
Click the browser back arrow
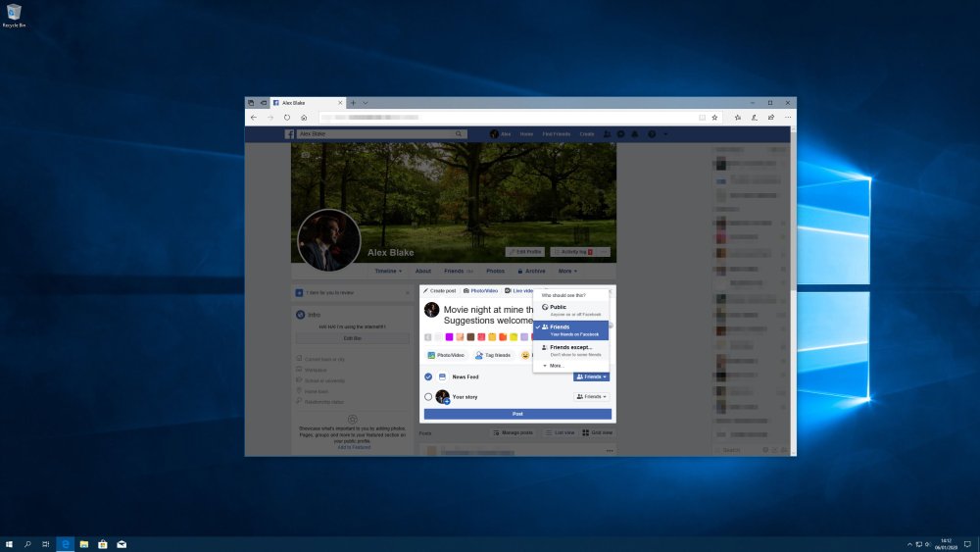[254, 118]
